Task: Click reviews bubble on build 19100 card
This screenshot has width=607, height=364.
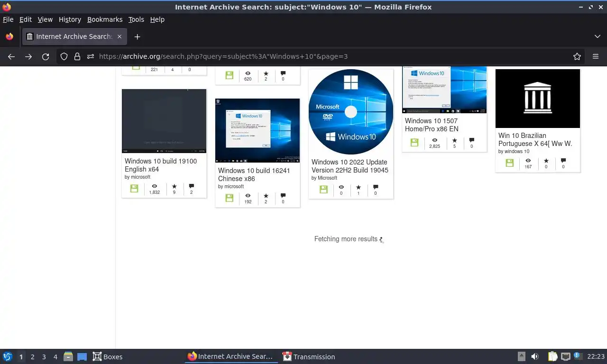Action: [192, 186]
